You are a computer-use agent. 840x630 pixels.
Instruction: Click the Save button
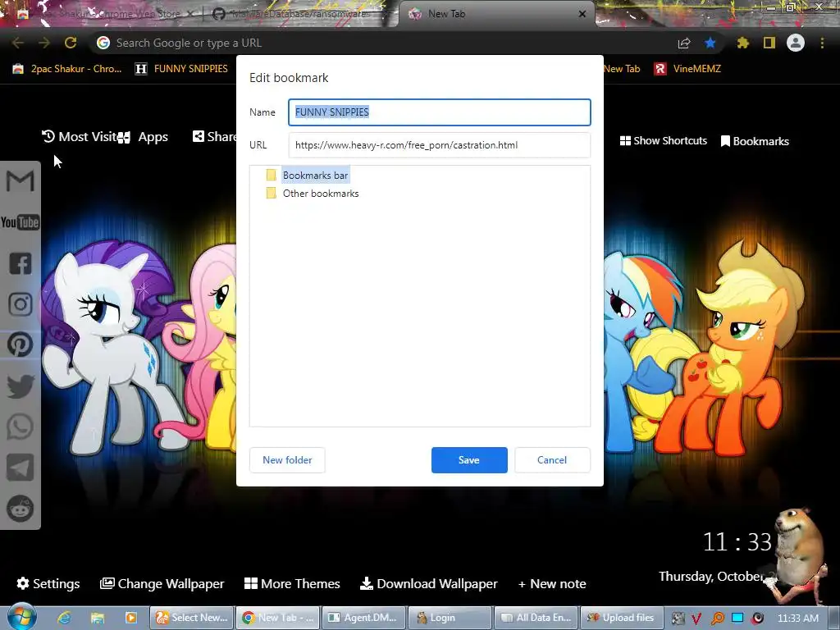point(469,460)
